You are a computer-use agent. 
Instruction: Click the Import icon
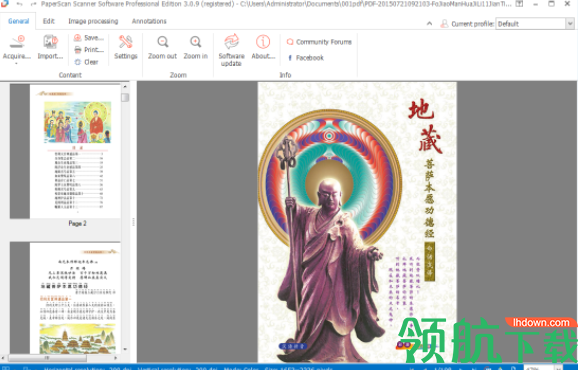[50, 42]
